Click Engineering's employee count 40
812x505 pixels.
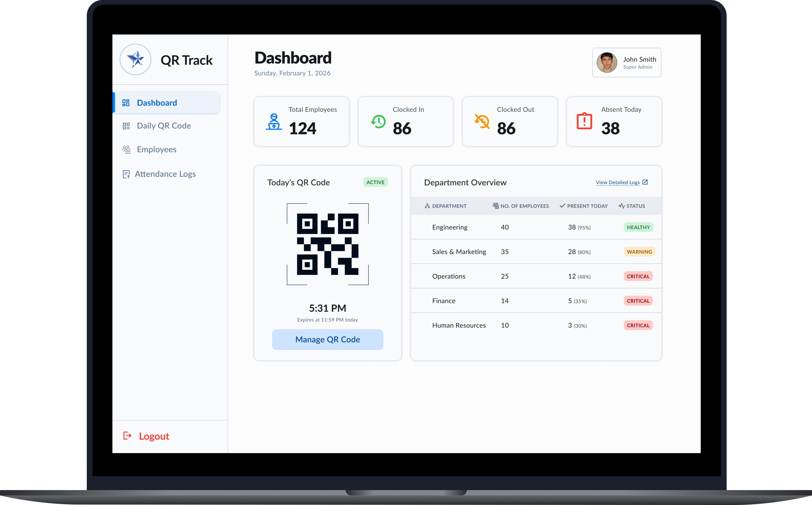click(505, 227)
